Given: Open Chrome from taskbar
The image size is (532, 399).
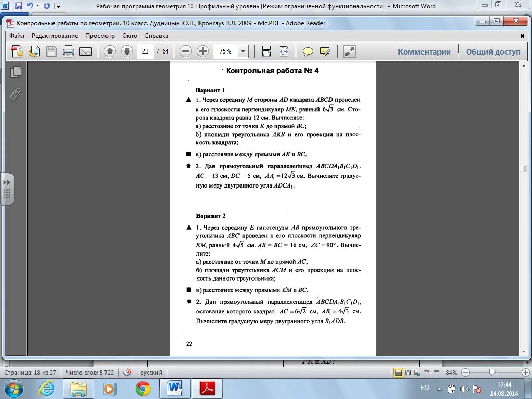Looking at the screenshot, I should [x=142, y=389].
